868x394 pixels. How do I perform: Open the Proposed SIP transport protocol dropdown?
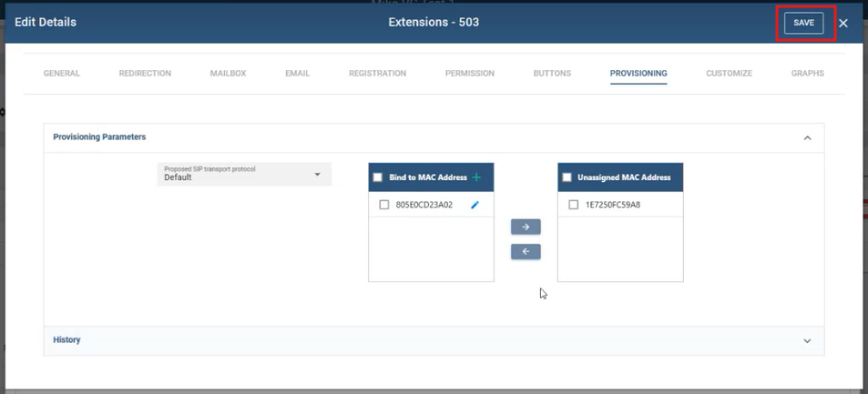244,174
